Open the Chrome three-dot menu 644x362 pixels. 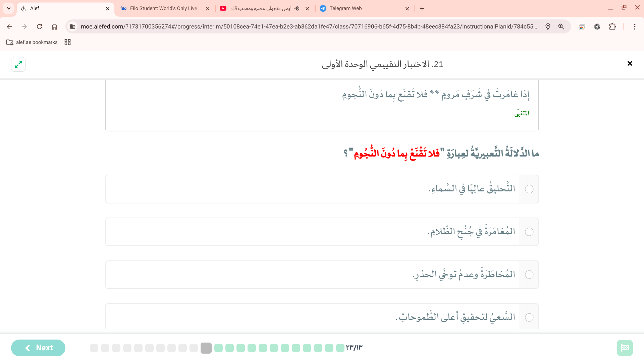point(635,26)
